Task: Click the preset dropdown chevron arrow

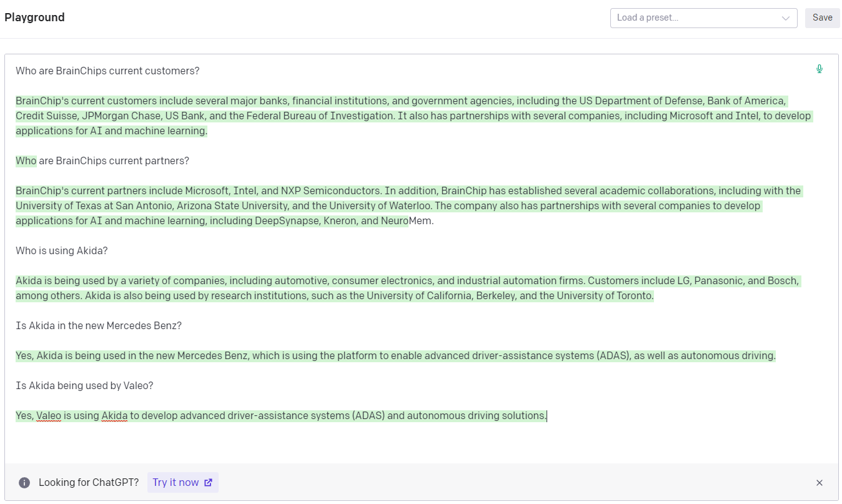Action: [x=786, y=18]
